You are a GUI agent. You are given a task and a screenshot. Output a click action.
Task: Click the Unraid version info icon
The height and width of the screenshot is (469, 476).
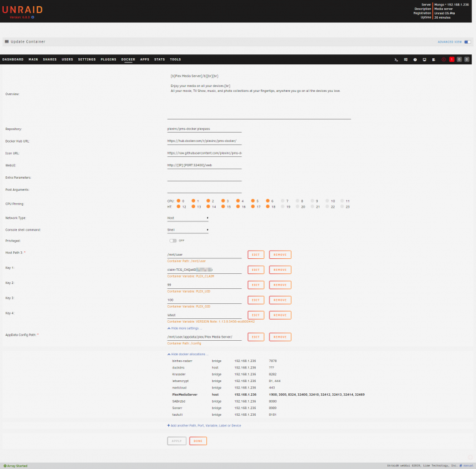point(33,18)
